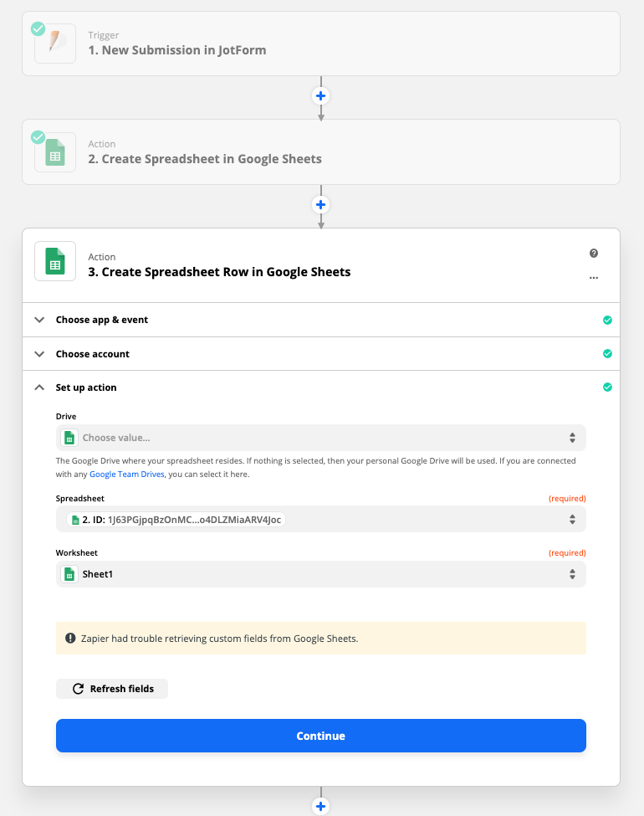
Task: Click the step 2 completed checkmark badge
Action: click(x=38, y=137)
